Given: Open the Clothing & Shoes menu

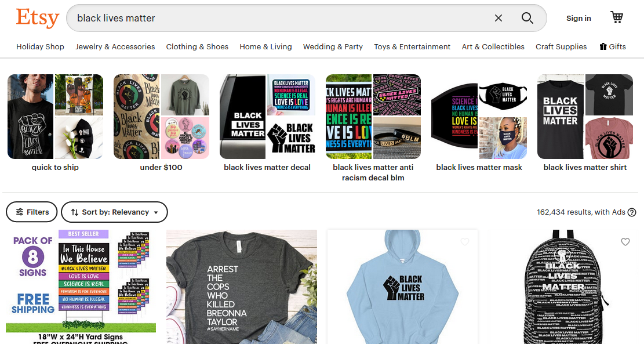Looking at the screenshot, I should coord(197,46).
